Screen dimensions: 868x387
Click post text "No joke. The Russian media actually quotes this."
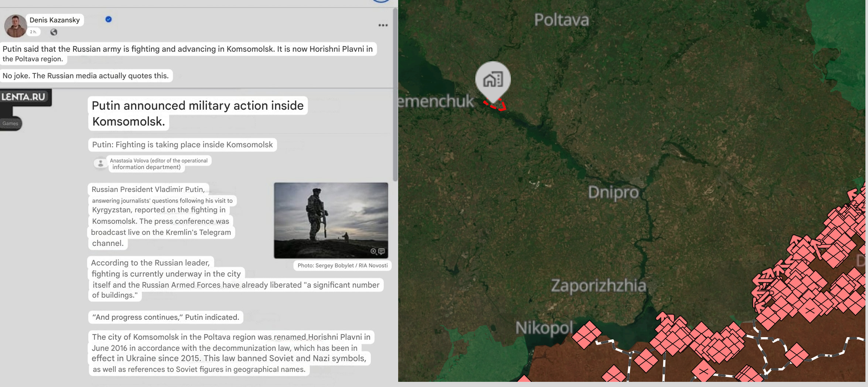pyautogui.click(x=86, y=76)
